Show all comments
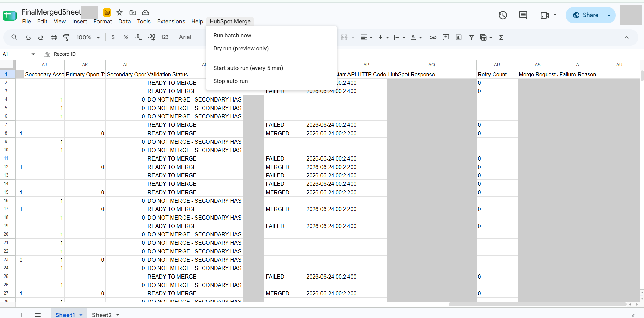The width and height of the screenshot is (644, 318). 523,15
